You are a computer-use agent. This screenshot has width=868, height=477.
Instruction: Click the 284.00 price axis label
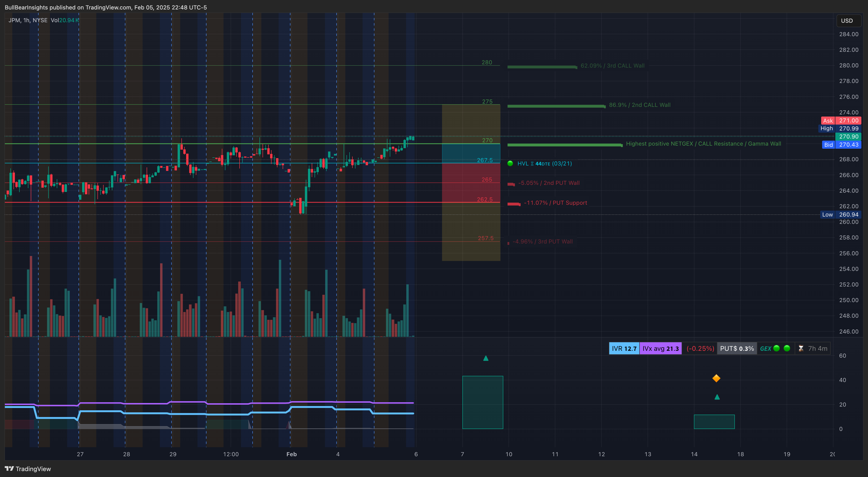pyautogui.click(x=848, y=34)
